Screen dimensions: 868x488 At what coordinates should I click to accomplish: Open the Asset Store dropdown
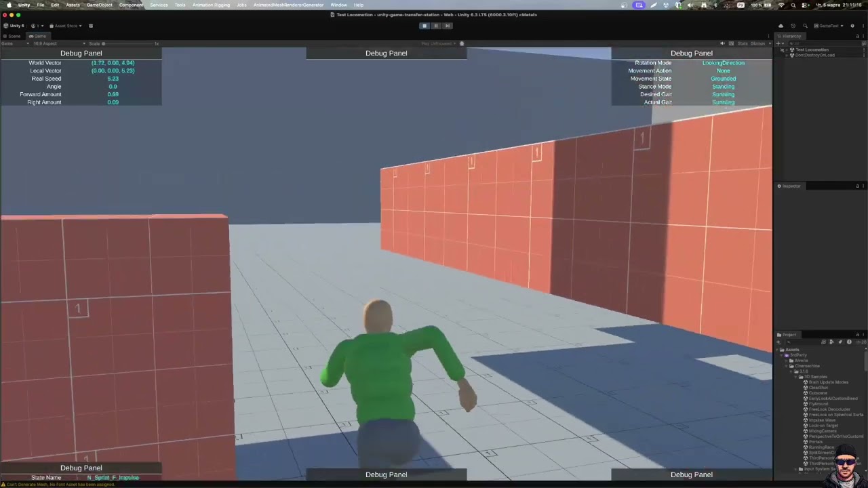click(66, 26)
